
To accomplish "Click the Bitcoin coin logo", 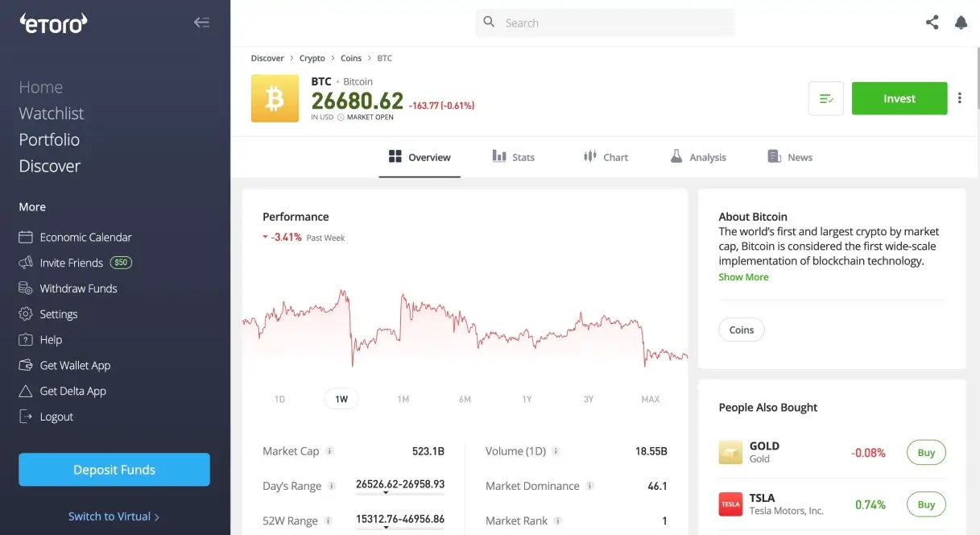I will (275, 98).
